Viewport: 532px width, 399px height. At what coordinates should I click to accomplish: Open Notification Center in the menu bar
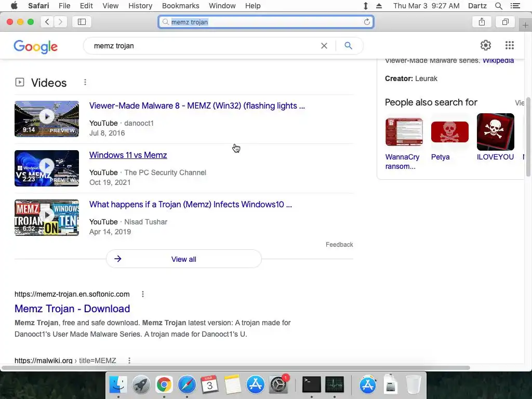tap(515, 6)
